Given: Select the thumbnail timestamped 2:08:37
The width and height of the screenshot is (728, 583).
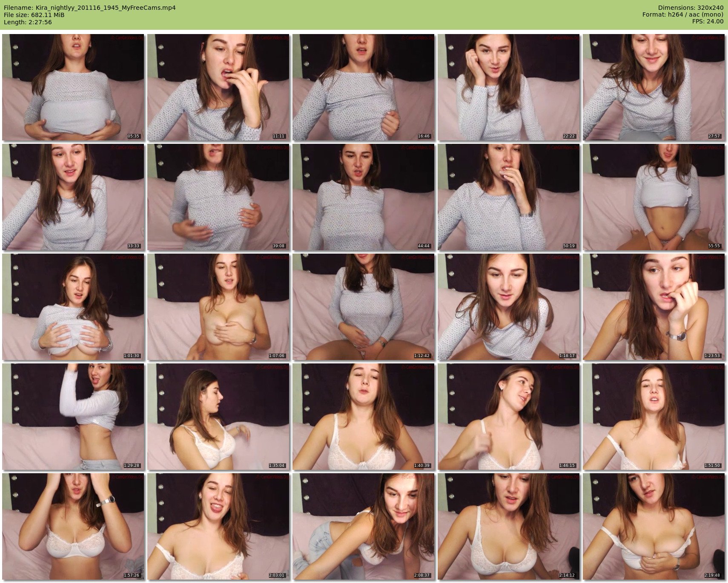Looking at the screenshot, I should pyautogui.click(x=363, y=526).
